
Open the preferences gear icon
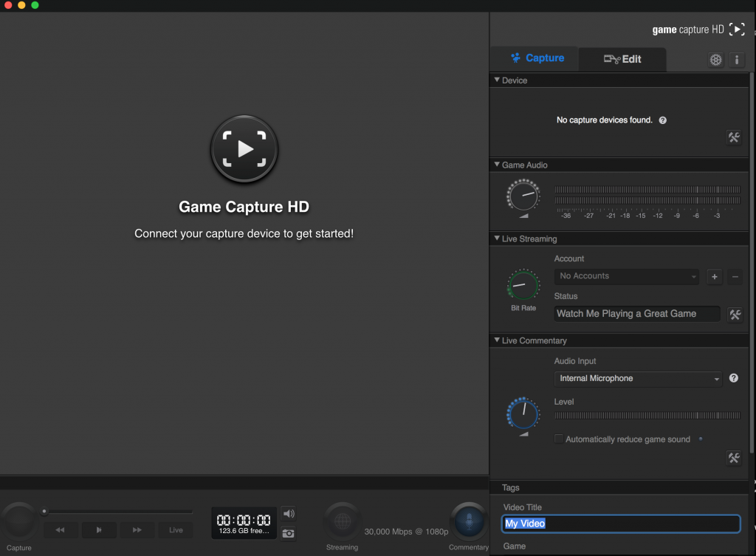(x=715, y=60)
